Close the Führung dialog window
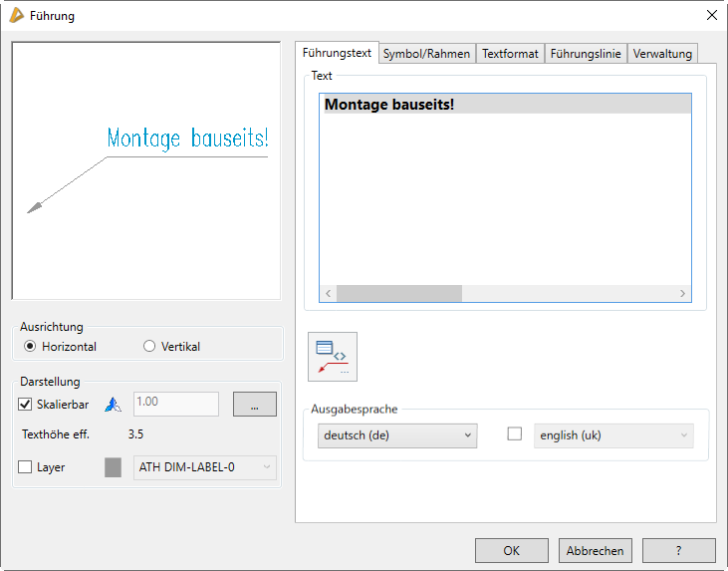Screen dimensions: 728x571 coord(711,15)
